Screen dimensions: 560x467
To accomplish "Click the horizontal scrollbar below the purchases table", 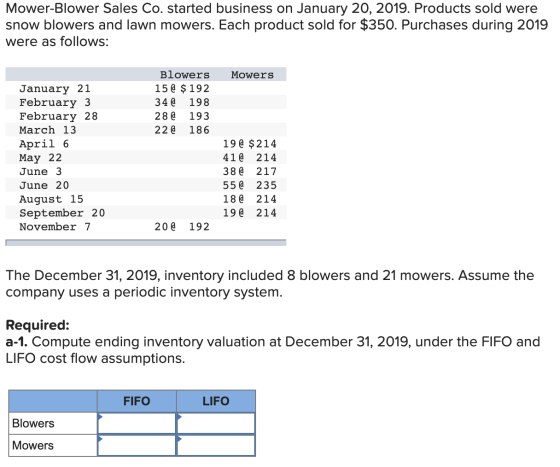I will point(146,243).
